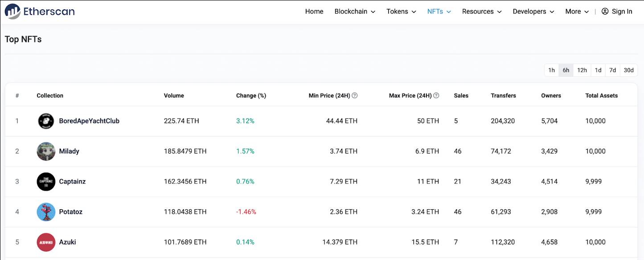Image resolution: width=644 pixels, height=260 pixels.
Task: Open the Potatoz collection avatar
Action: point(46,212)
